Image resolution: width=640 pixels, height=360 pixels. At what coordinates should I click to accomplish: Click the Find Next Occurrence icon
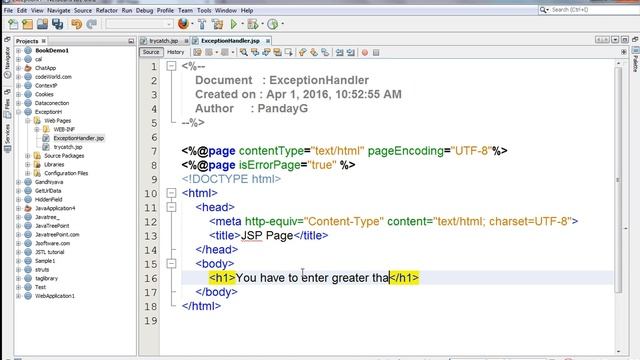point(267,52)
